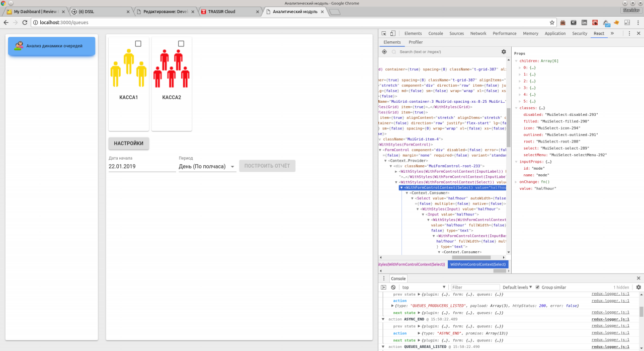The image size is (644, 351).
Task: Click the КАССА1 label text
Action: point(129,97)
